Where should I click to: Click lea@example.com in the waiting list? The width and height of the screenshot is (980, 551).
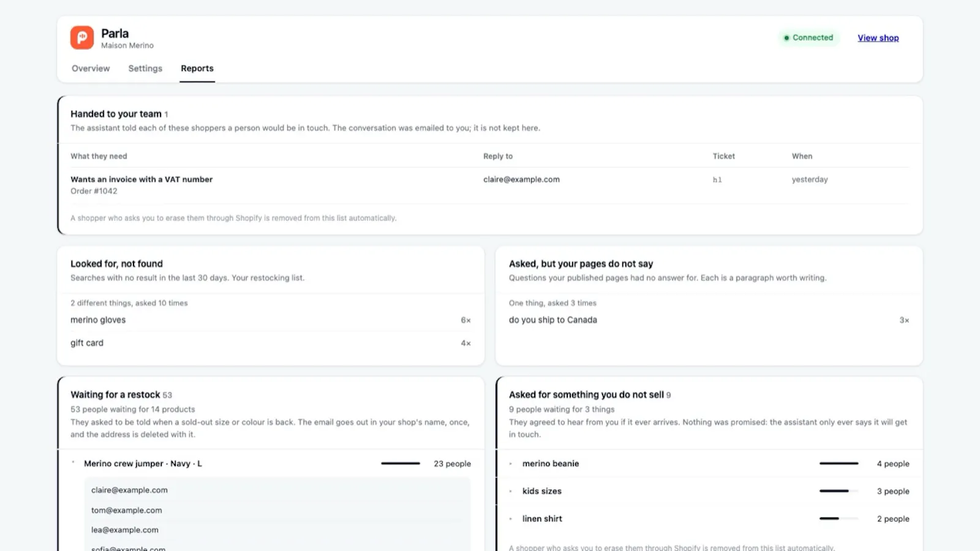click(125, 530)
